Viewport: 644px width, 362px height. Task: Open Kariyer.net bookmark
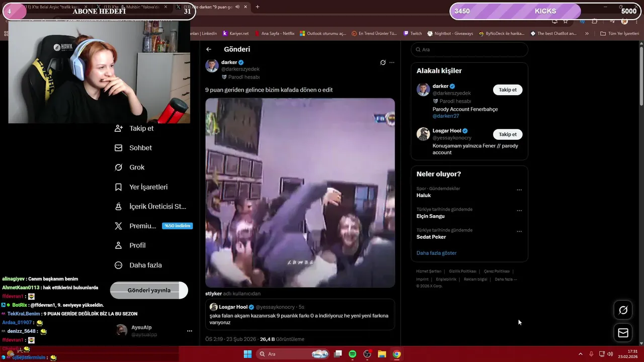click(235, 34)
